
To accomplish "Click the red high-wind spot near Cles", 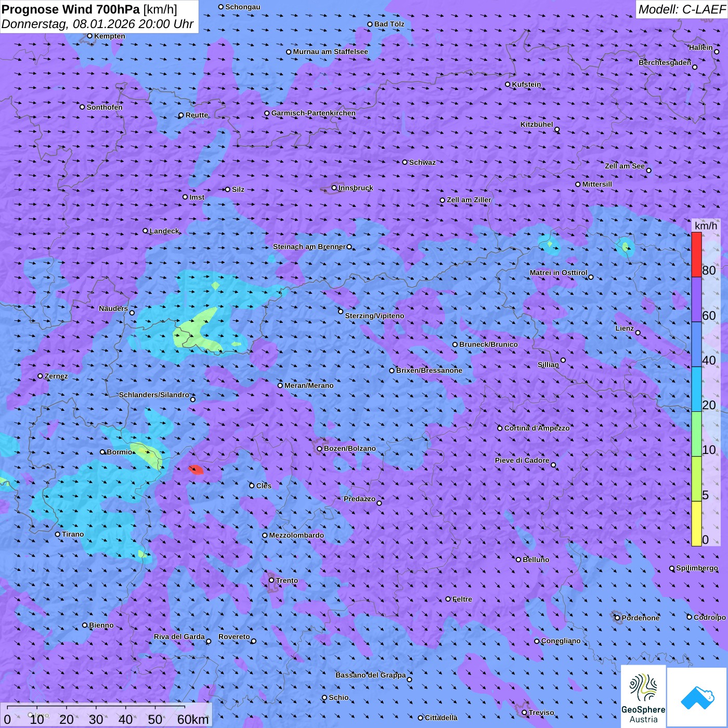I will [196, 470].
